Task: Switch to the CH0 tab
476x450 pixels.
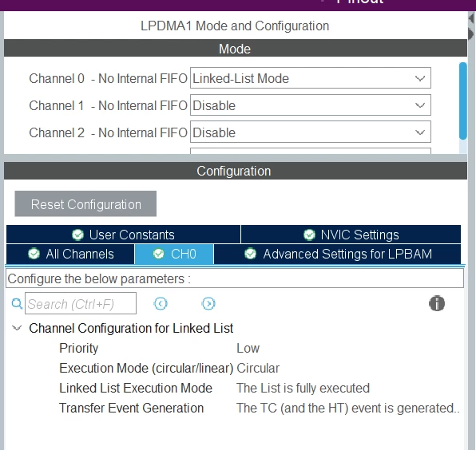Action: pos(174,254)
